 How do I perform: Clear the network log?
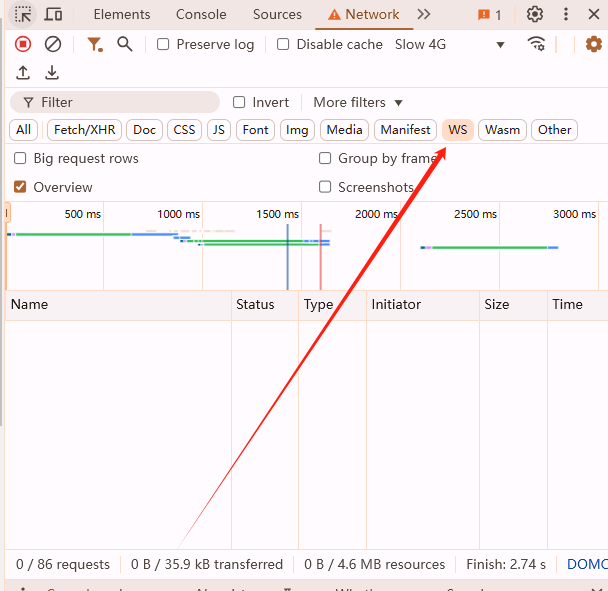click(53, 44)
